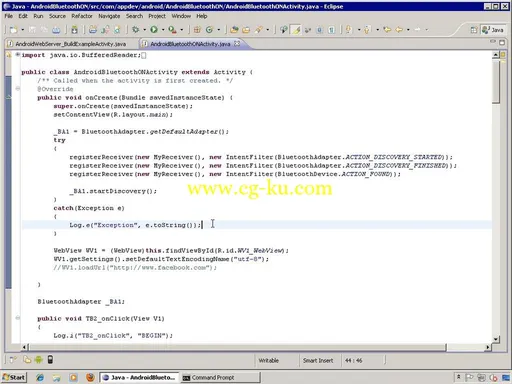This screenshot has height=384, width=512.
Task: Open the Source menu
Action: click(x=57, y=16)
